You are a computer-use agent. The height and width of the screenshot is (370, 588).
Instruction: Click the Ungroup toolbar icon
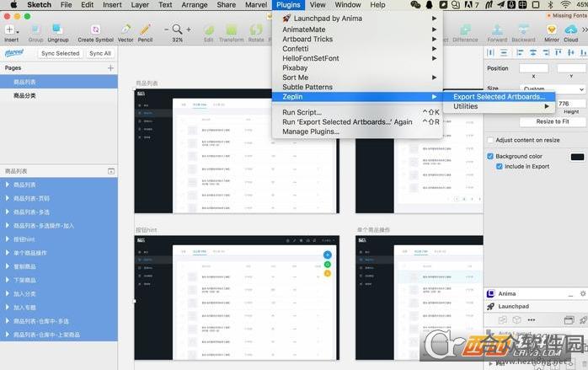coord(57,29)
